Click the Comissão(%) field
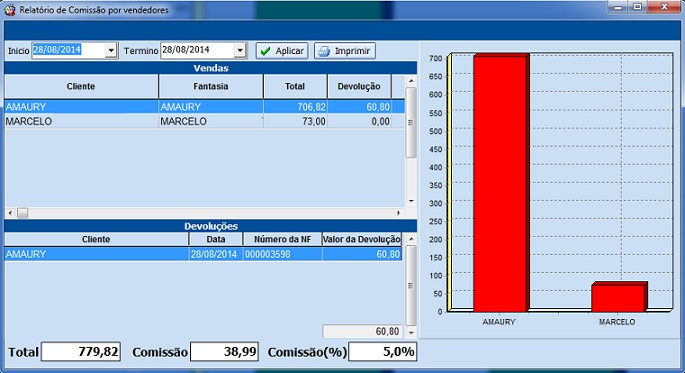Image resolution: width=685 pixels, height=373 pixels. [382, 352]
